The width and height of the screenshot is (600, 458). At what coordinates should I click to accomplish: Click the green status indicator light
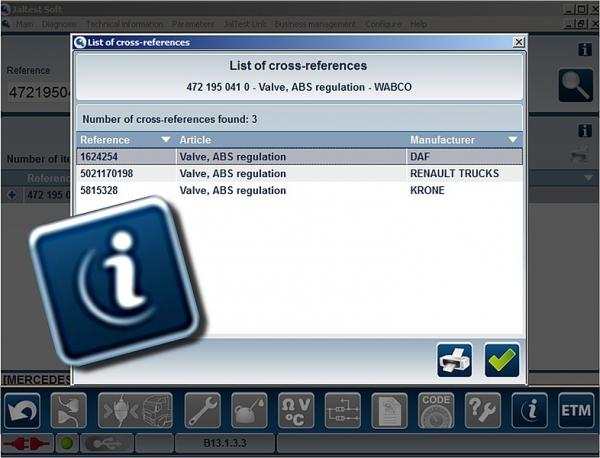tap(67, 443)
